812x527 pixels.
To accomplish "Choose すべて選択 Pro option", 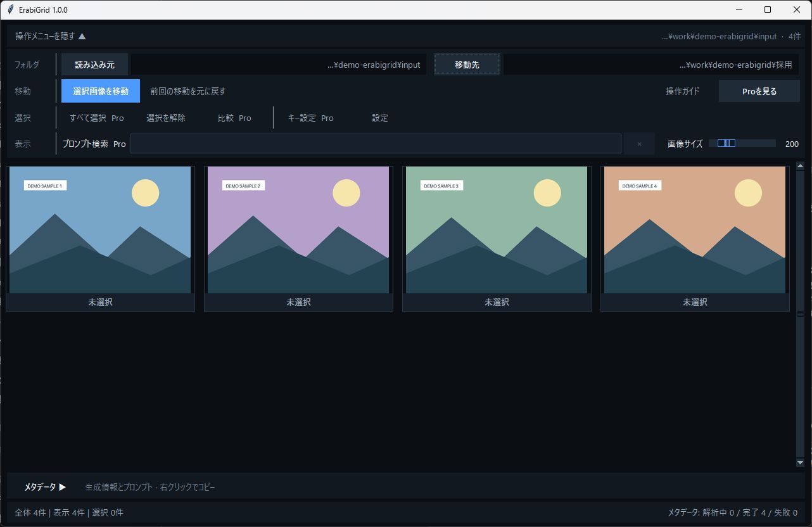I will (96, 118).
